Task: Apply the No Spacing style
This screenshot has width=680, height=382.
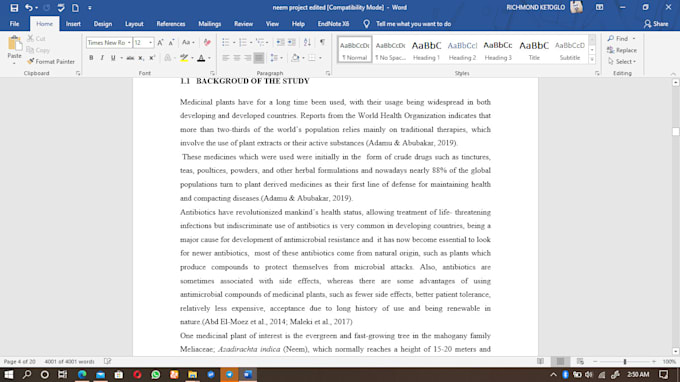Action: 390,50
